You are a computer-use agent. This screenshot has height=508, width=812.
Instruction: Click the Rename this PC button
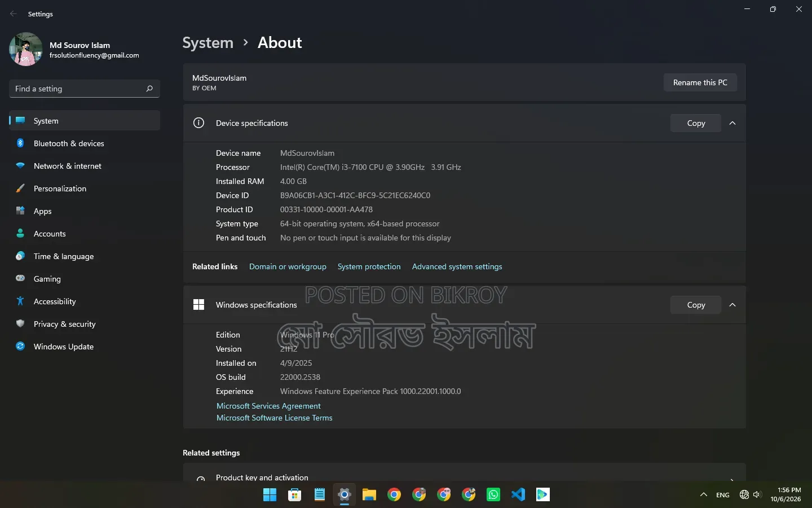point(700,82)
